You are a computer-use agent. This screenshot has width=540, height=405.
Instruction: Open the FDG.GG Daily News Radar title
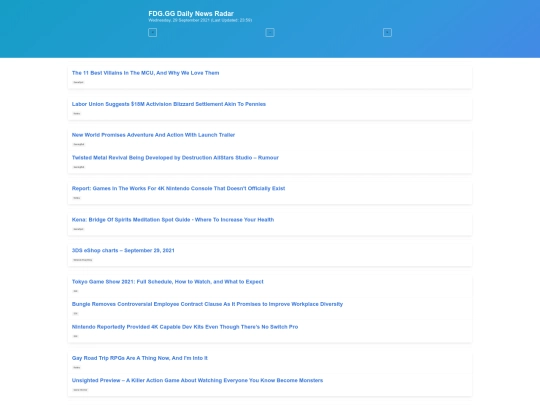pyautogui.click(x=191, y=13)
